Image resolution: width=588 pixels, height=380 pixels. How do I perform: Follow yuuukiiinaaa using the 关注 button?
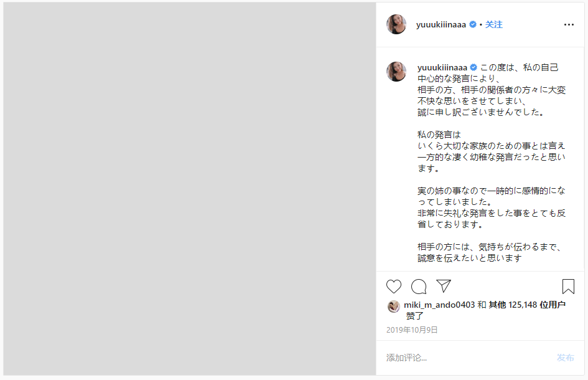(x=494, y=25)
